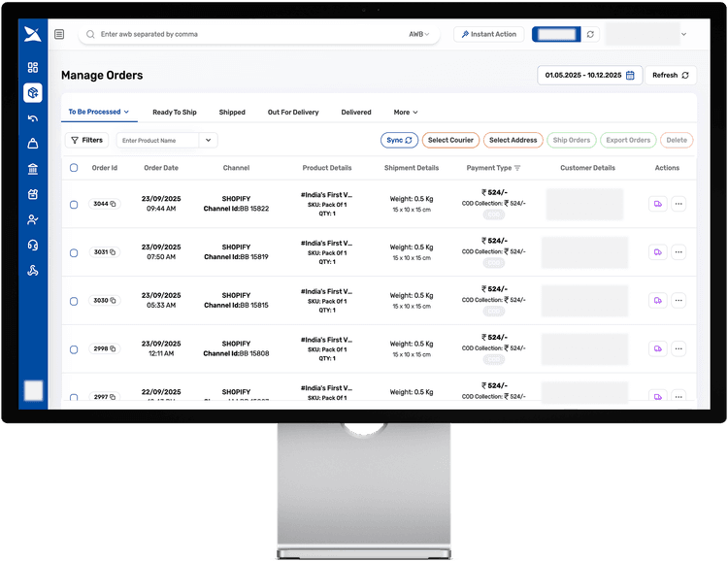
Task: Copy order id 3031
Action: 113,252
